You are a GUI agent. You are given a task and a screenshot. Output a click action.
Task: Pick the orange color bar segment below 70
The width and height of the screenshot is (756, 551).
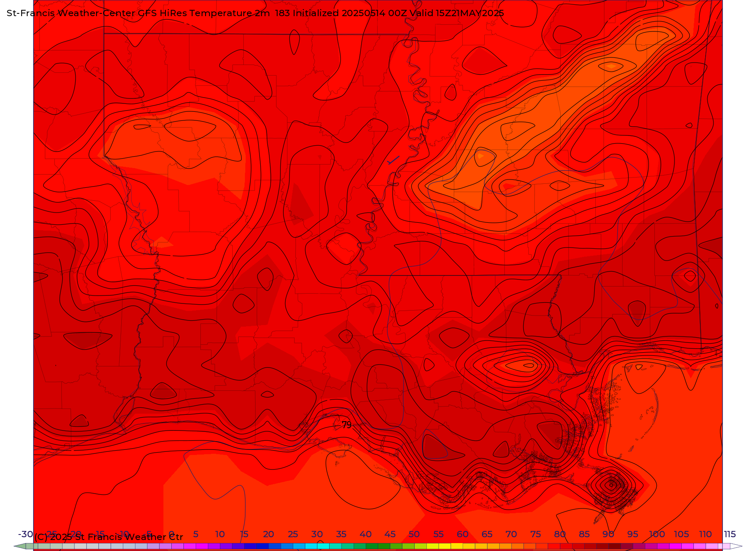[x=505, y=546]
